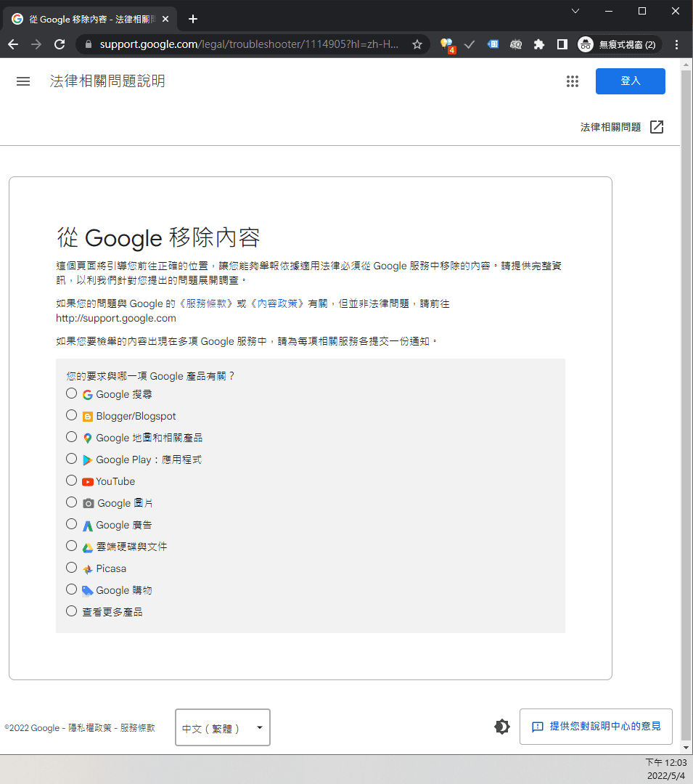This screenshot has height=784, width=693.
Task: Click the Google Images camera icon
Action: tap(88, 504)
